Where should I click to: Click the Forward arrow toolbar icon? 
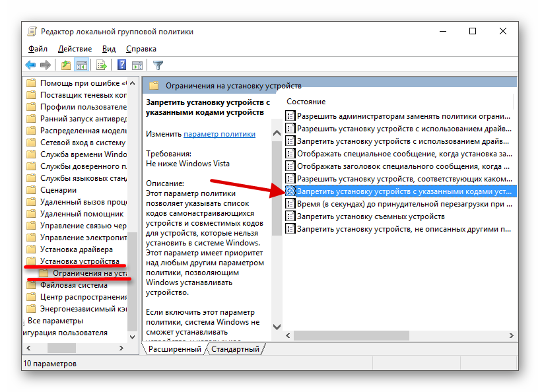(45, 65)
